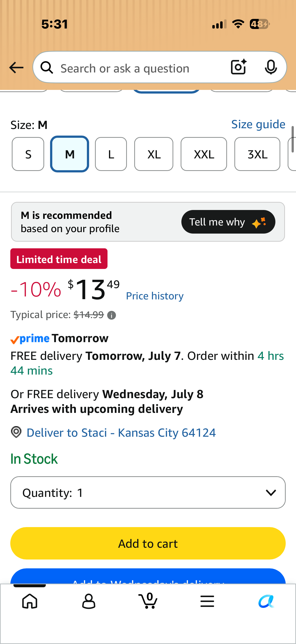The height and width of the screenshot is (644, 296).
Task: Click the typical price info icon
Action: [x=111, y=315]
